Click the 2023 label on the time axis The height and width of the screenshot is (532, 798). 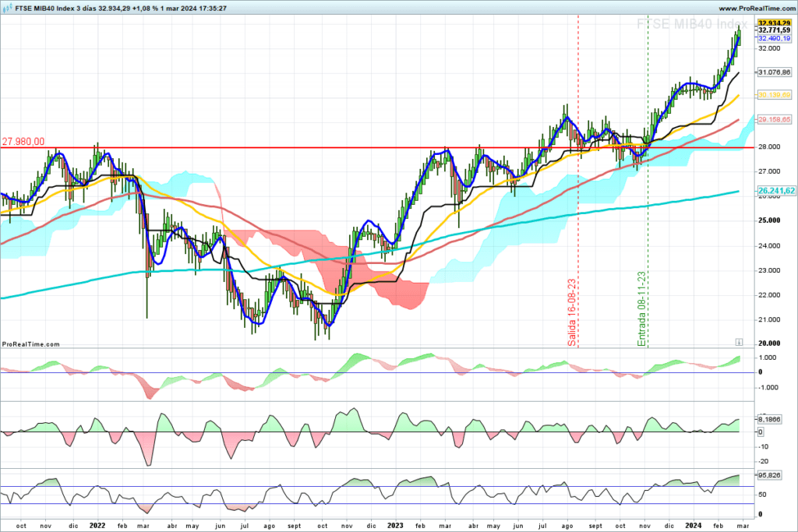[395, 526]
